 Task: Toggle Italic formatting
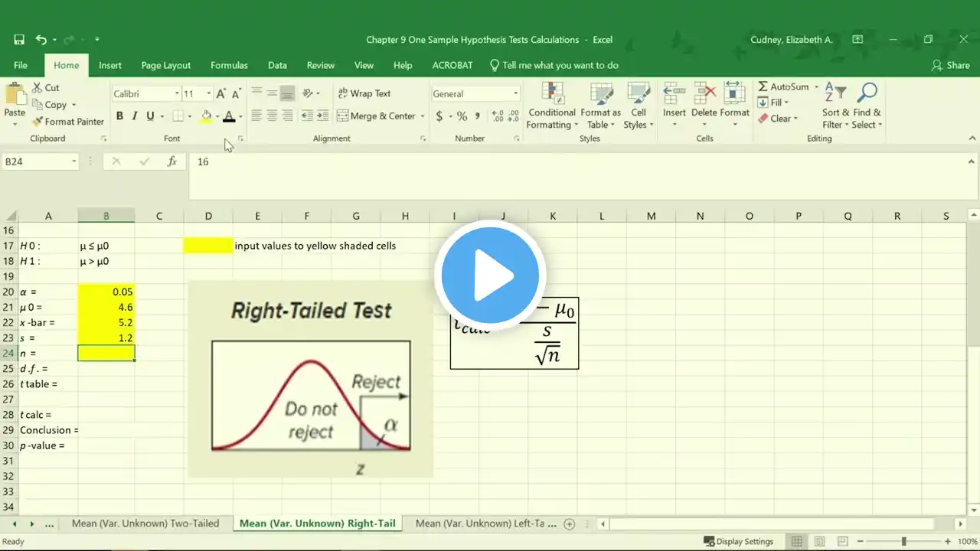click(135, 116)
